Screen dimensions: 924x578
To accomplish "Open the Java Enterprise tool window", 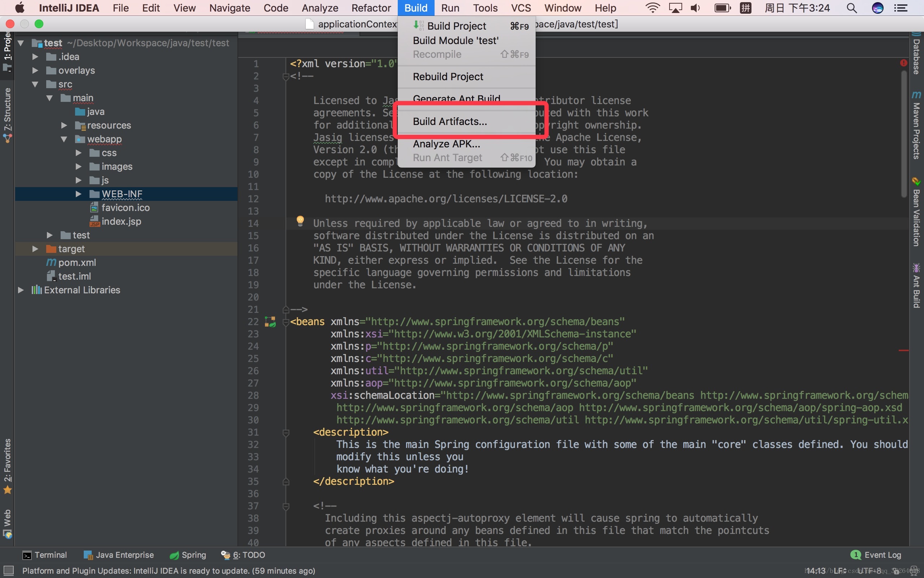I will pyautogui.click(x=118, y=555).
